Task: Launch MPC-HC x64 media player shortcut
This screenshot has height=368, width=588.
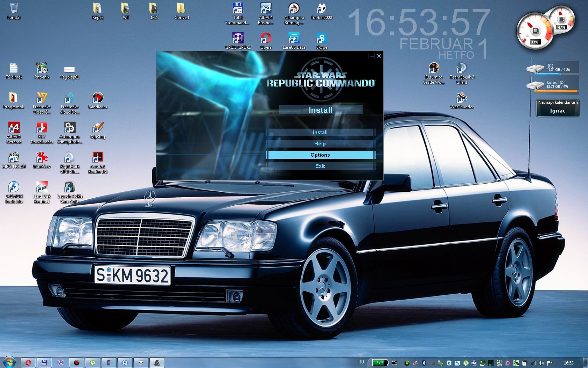Action: coord(14,160)
